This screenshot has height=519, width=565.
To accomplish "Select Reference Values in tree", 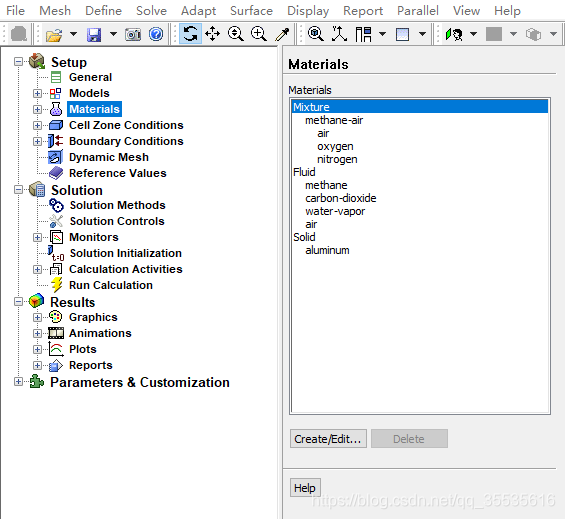I will point(118,173).
